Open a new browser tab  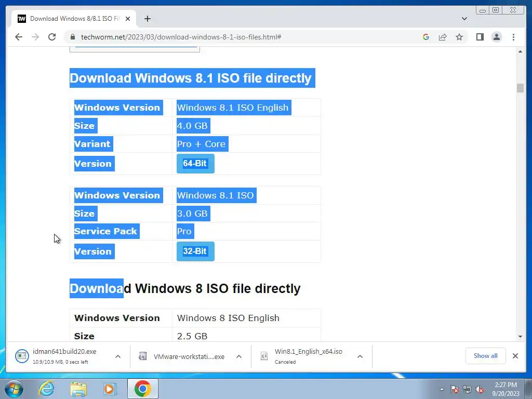[x=147, y=19]
